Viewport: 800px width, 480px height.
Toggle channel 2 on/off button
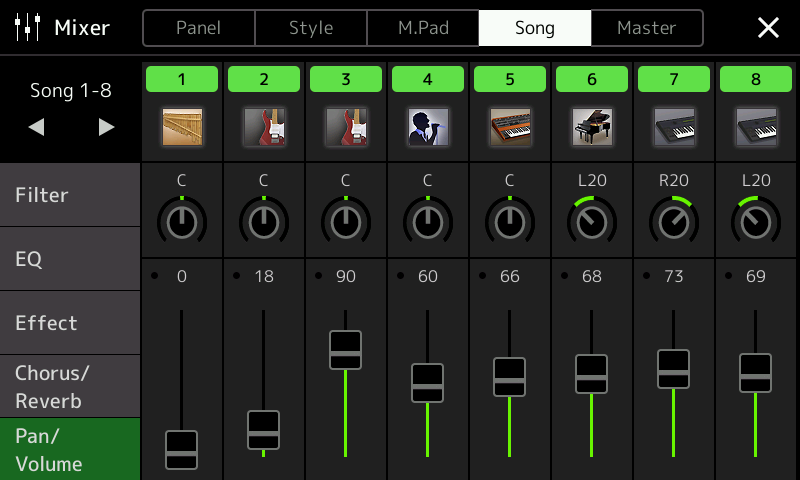264,79
